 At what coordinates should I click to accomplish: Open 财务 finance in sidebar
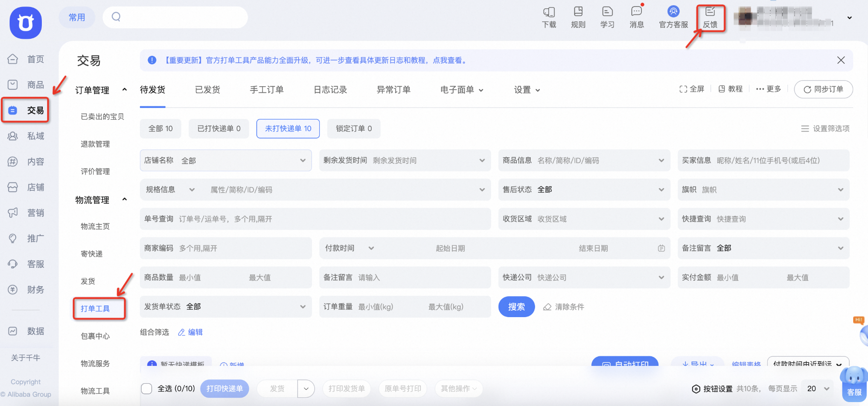(x=26, y=290)
